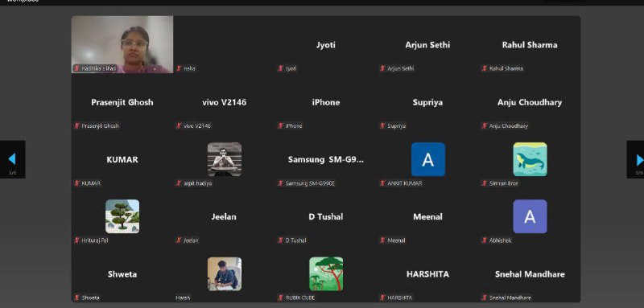Click muted mic icon beside small D Tushal label
This screenshot has width=644, height=308.
pos(280,240)
